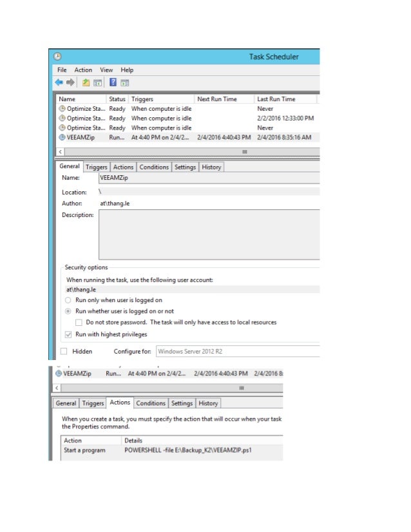Sort by the Triggers column header
The image size is (411, 532).
click(x=162, y=99)
